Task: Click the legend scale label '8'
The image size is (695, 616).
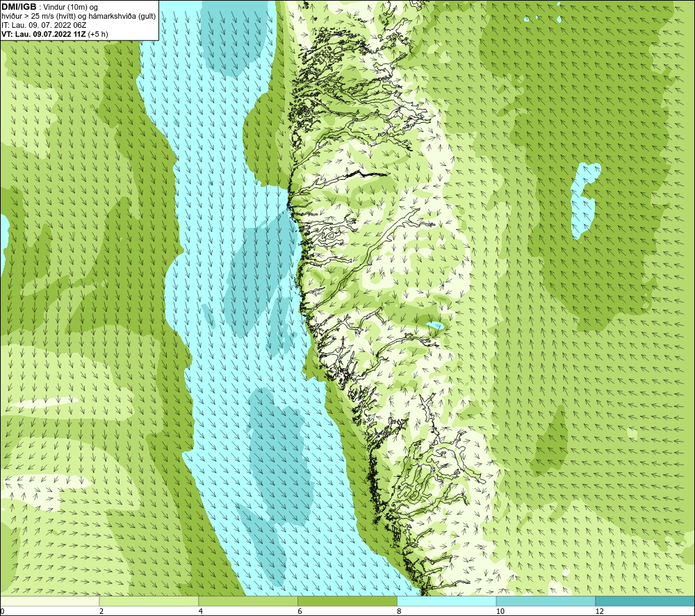Action: tap(399, 611)
